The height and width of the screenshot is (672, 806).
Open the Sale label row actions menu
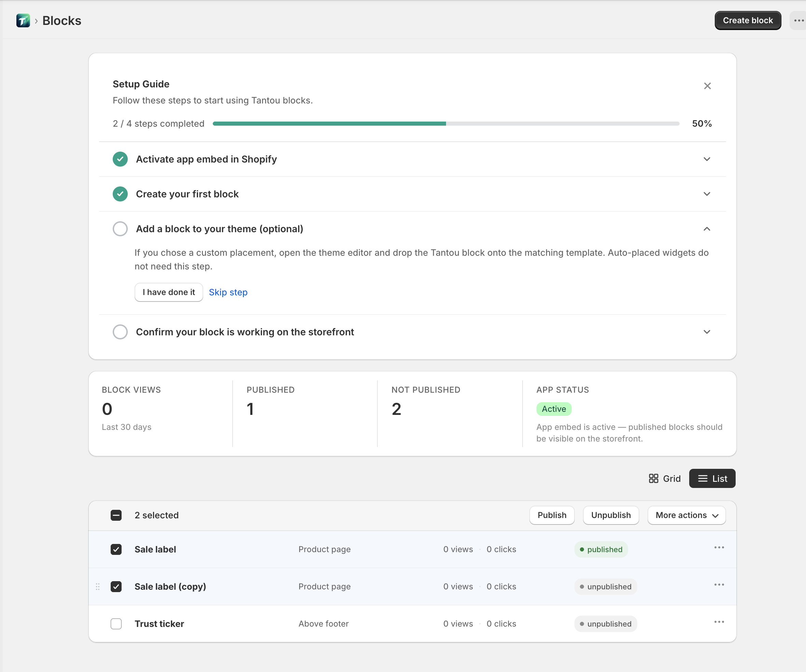[719, 548]
